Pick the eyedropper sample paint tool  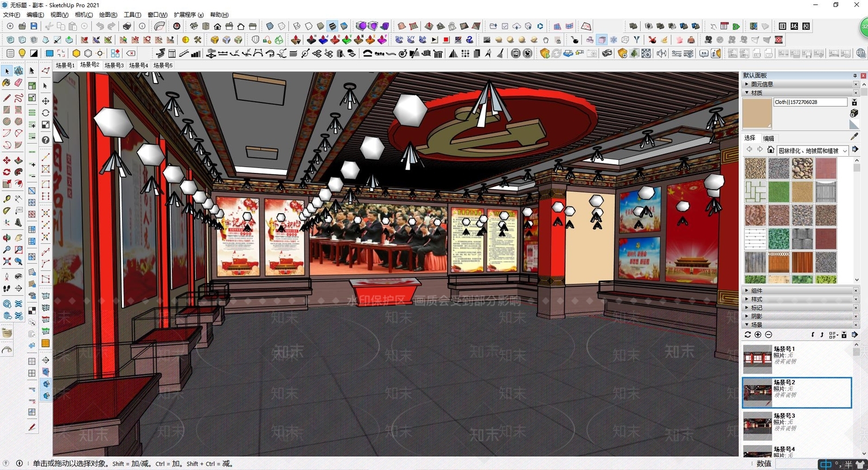(854, 137)
